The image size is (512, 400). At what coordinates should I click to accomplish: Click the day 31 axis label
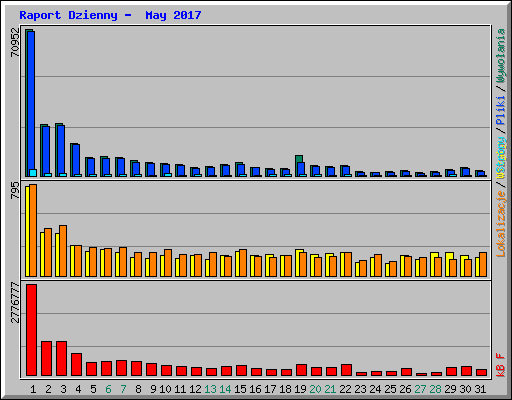click(x=480, y=389)
